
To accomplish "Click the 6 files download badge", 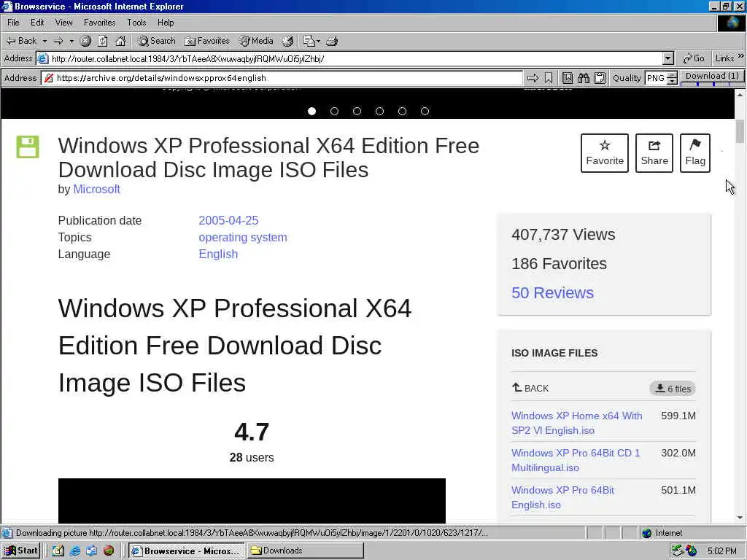I will click(x=673, y=389).
